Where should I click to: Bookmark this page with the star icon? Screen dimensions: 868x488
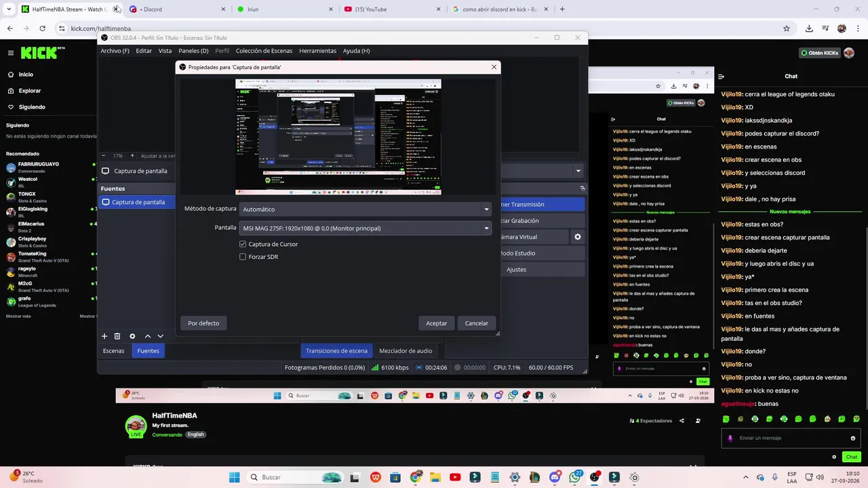(787, 28)
